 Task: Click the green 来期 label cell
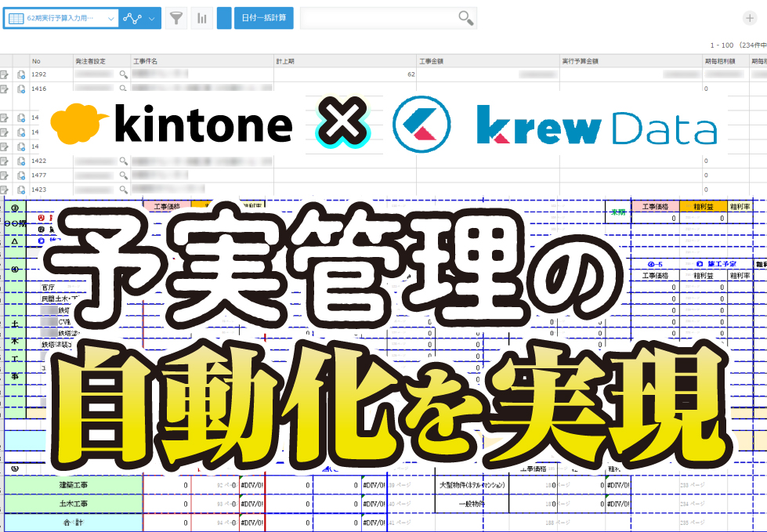coord(618,212)
